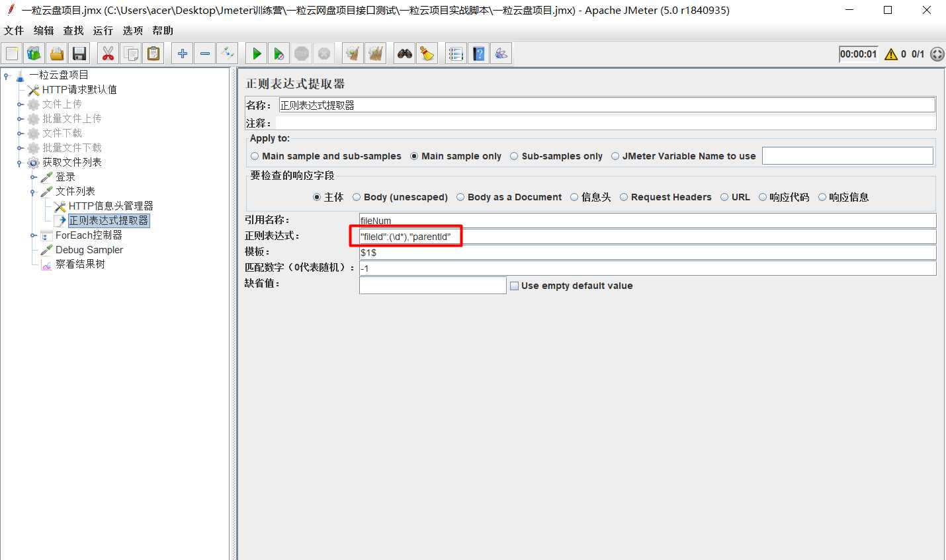Click the What's this node icon

501,54
